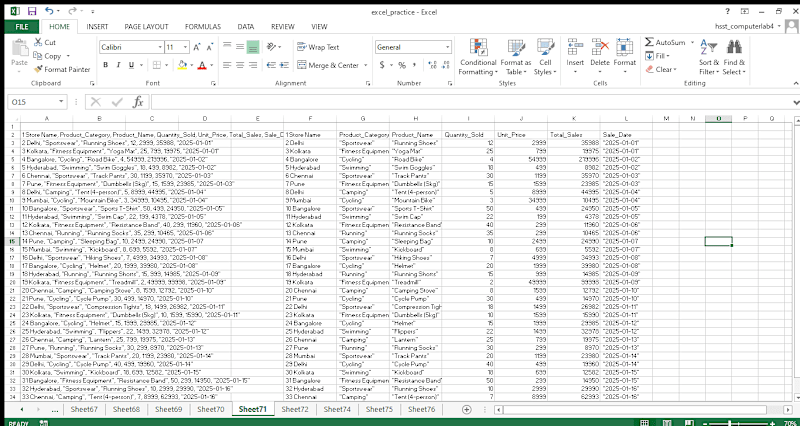Screen dimensions: 800x426
Task: Click Increase Font Size icon
Action: tap(197, 47)
